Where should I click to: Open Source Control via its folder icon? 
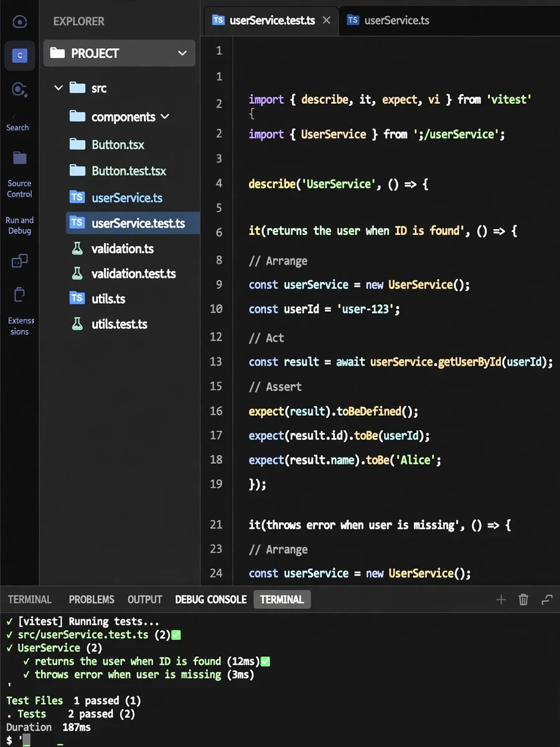[20, 158]
